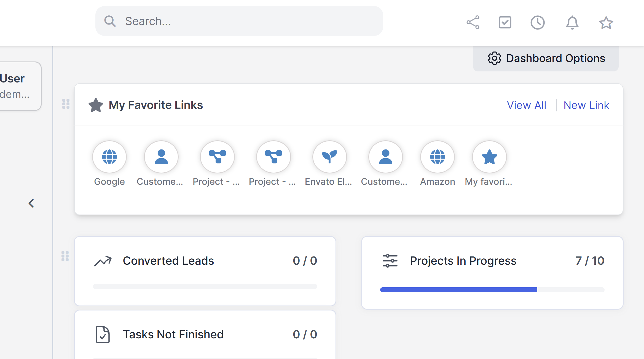Open the notifications bell

pyautogui.click(x=572, y=22)
